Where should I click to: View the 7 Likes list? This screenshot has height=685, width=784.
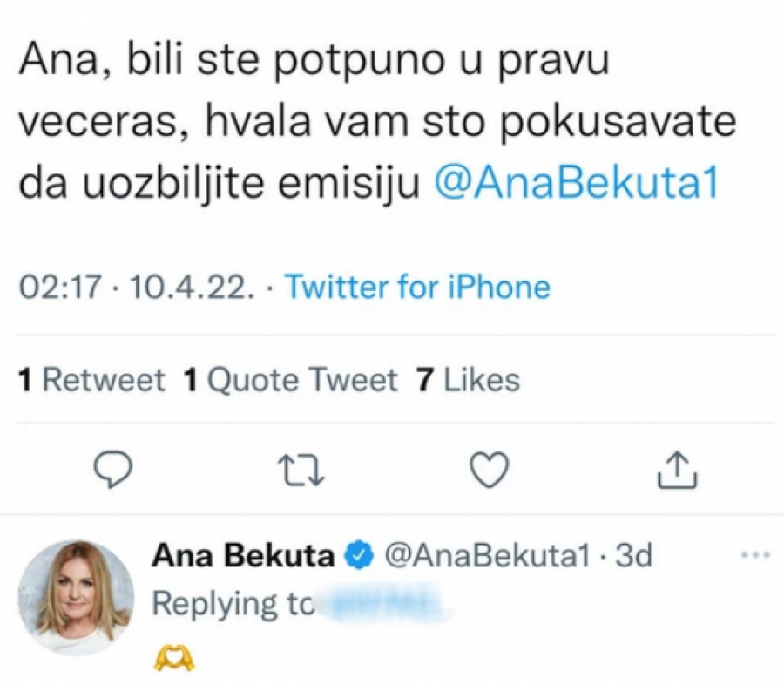[465, 379]
